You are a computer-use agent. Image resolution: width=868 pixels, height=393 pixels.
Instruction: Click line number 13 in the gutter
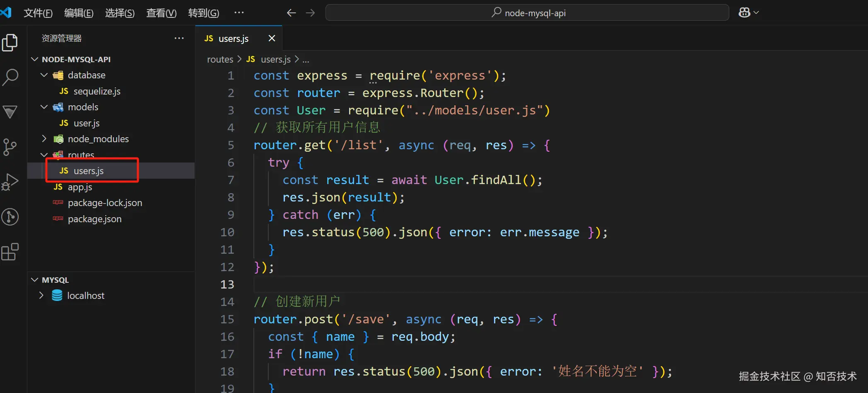(227, 284)
